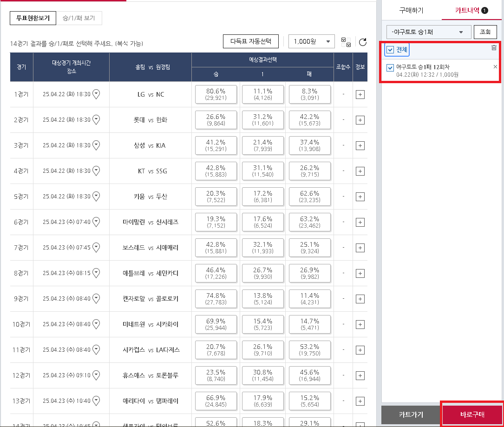Image resolution: width=504 pixels, height=427 pixels.
Task: Open info for LG vs NC via plus icon
Action: [360, 94]
